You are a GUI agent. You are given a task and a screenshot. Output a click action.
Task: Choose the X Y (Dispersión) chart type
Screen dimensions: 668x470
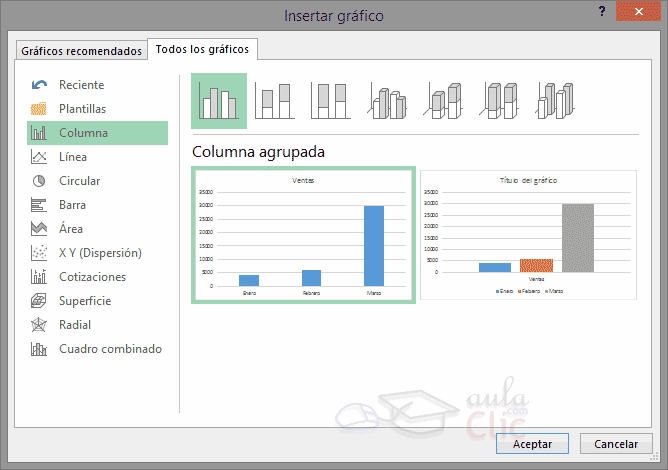point(100,253)
